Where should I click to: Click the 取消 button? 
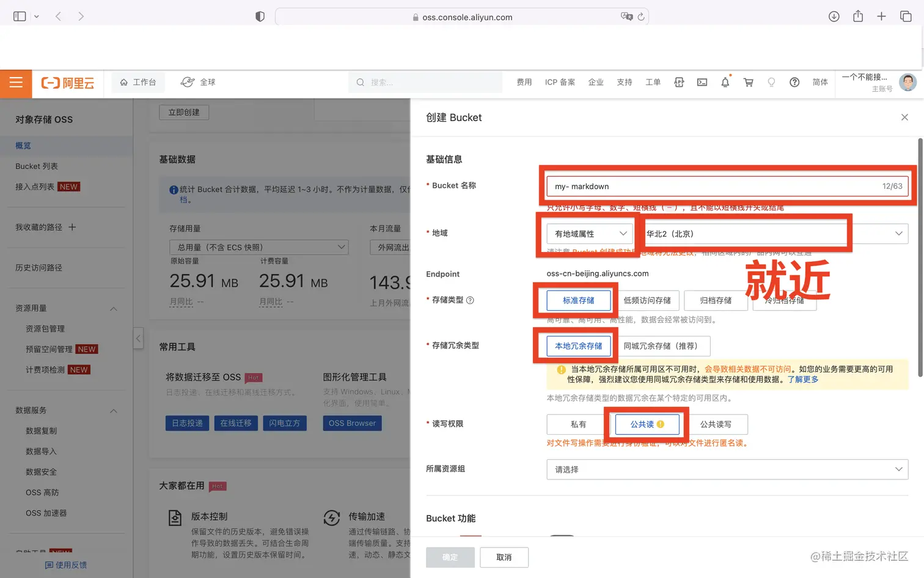[x=504, y=557]
